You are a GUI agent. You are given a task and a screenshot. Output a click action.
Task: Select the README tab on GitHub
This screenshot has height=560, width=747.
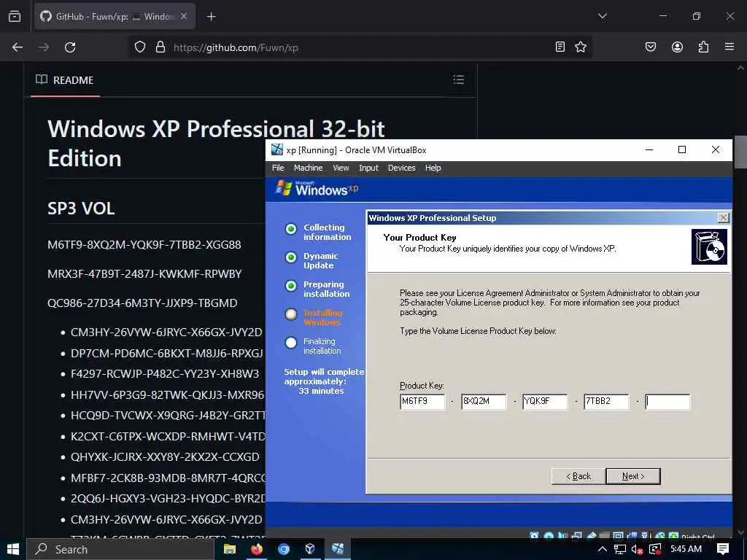[65, 80]
